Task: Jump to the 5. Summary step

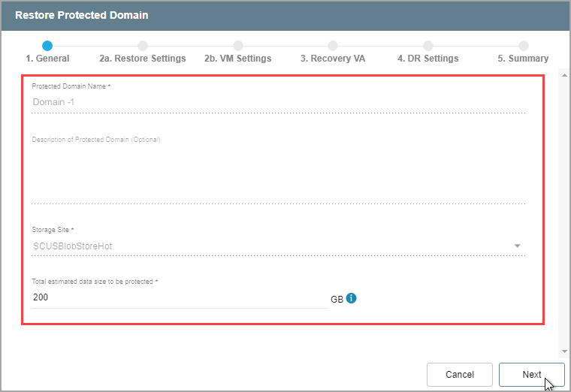Action: click(x=523, y=59)
